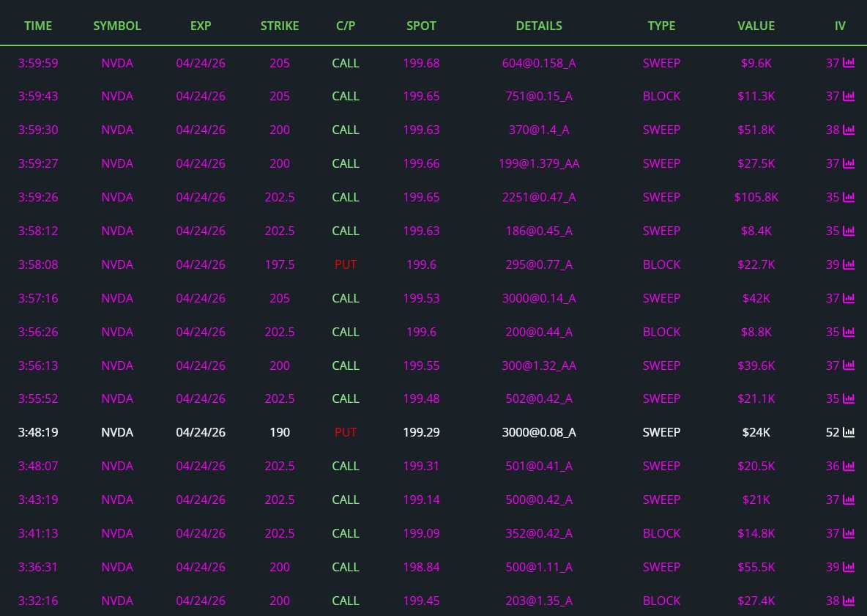Open IV chart icon in 3:56:26 row
This screenshot has width=867, height=616.
(848, 332)
